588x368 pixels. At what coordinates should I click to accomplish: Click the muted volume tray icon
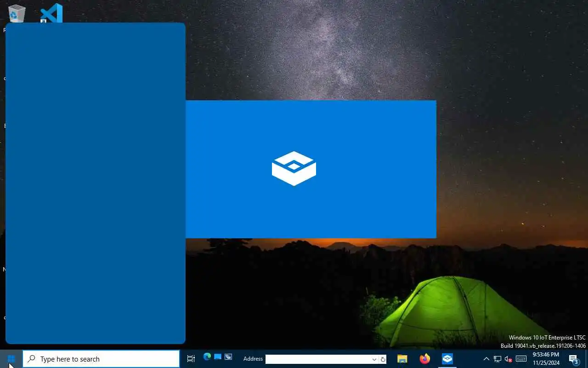pyautogui.click(x=509, y=359)
